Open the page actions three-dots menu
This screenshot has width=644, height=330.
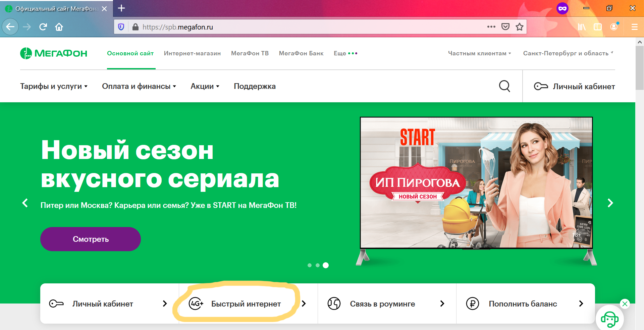tap(491, 26)
